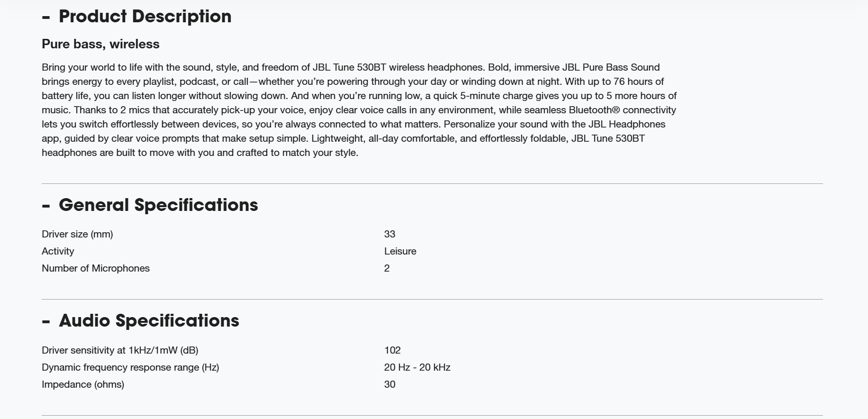Collapse the Audio Specifications section heading
Viewport: 868px width, 419px height.
coord(148,321)
